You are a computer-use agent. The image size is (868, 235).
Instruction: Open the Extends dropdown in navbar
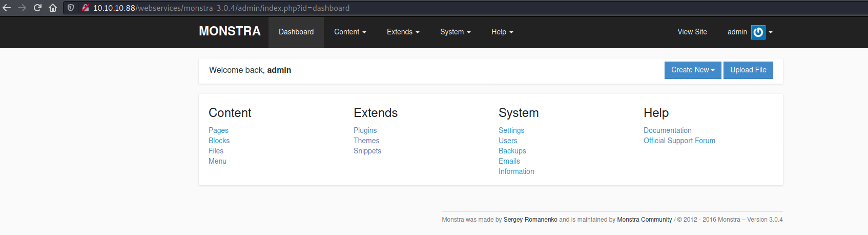tap(403, 32)
